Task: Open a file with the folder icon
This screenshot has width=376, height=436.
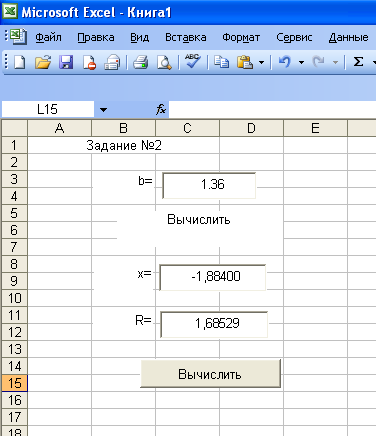Action: click(43, 62)
